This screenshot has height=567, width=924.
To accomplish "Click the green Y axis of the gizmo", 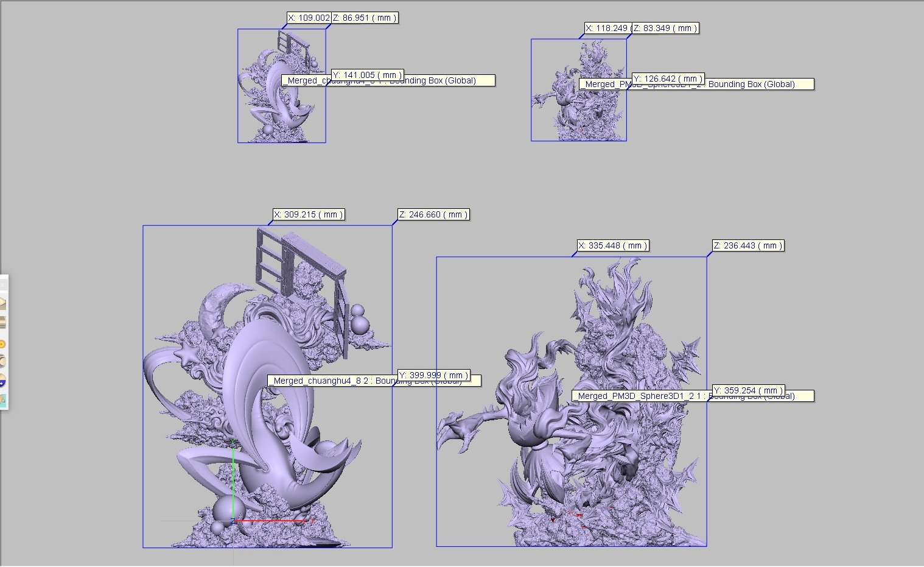I will [233, 481].
